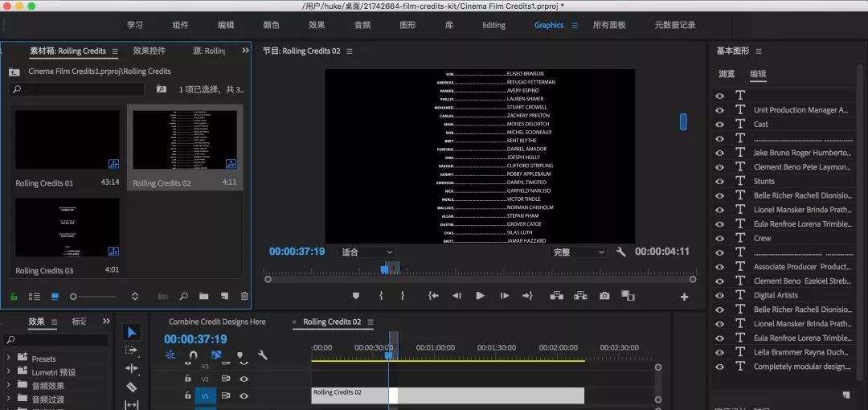Open the Program Monitor wrench settings
Viewport: 868px width, 410px height.
click(620, 252)
